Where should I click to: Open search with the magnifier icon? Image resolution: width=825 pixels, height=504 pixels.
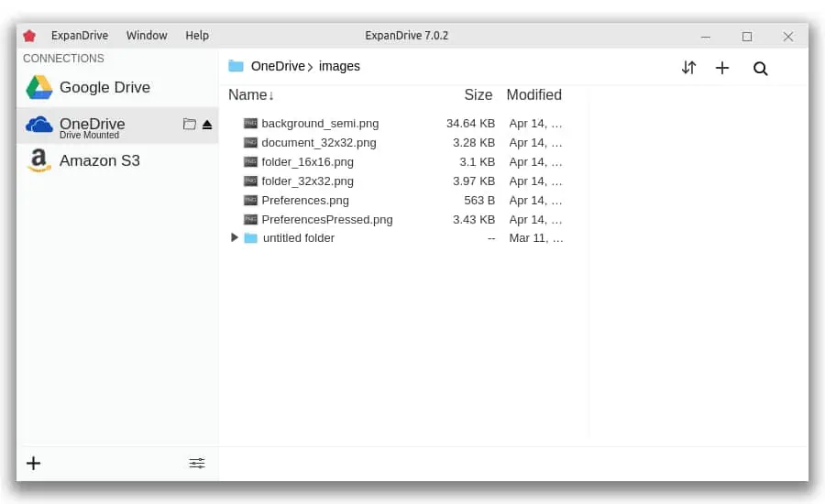760,69
